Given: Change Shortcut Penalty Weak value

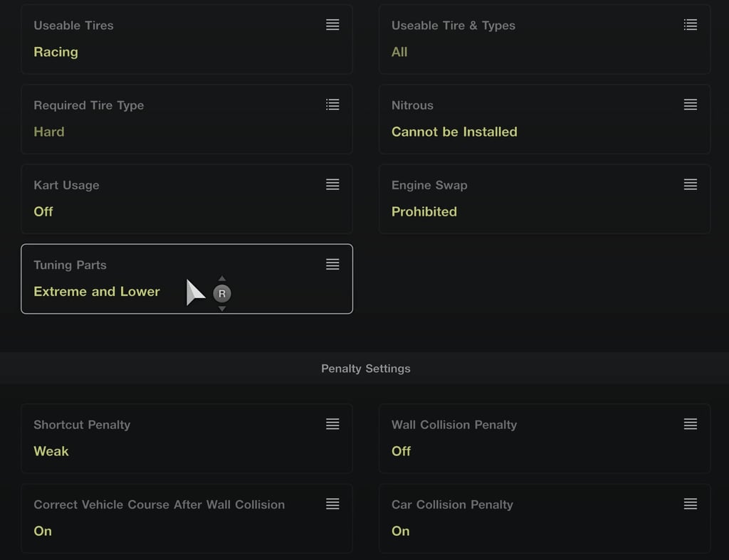Looking at the screenshot, I should [x=51, y=451].
